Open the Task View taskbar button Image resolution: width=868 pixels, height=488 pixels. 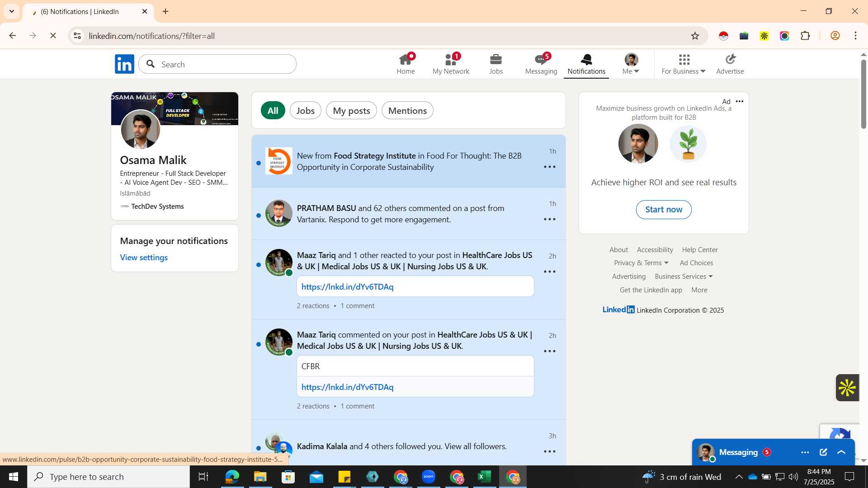[x=203, y=477]
